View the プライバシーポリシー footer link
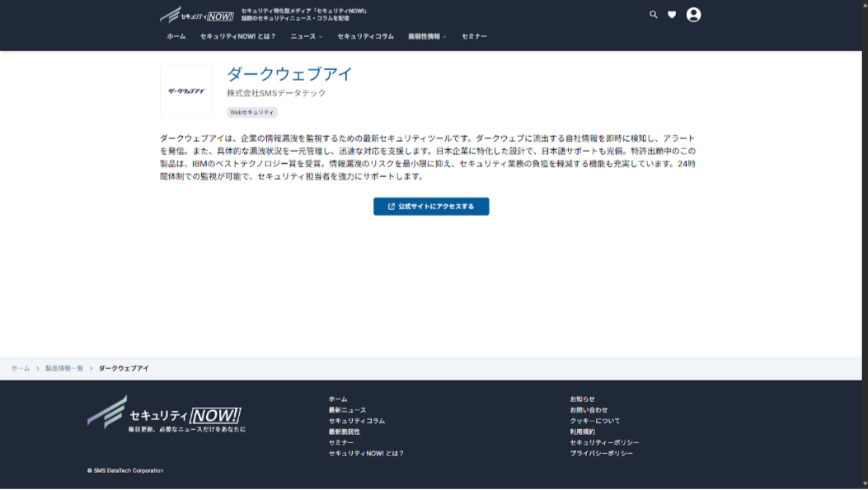868x490 pixels. point(601,454)
